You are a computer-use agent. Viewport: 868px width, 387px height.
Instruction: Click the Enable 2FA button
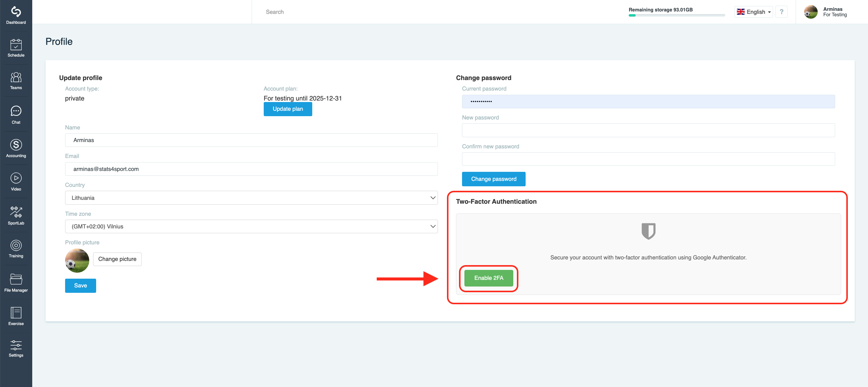click(488, 278)
